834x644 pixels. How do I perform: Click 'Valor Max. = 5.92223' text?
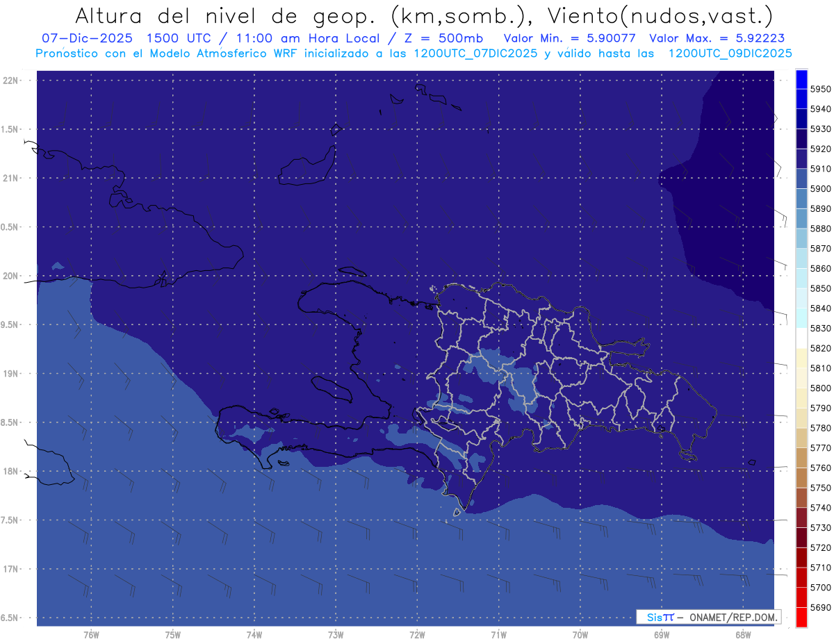[717, 38]
